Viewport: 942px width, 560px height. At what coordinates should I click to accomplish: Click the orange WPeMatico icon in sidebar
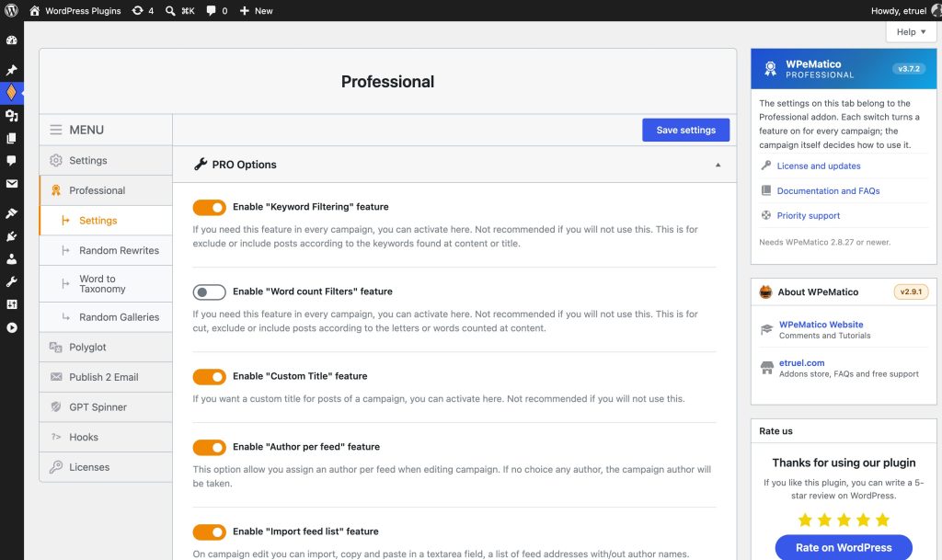tap(11, 93)
